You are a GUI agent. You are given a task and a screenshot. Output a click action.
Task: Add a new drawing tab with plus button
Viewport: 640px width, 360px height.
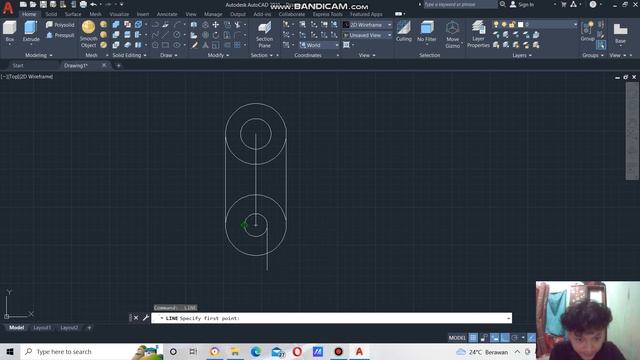coord(118,65)
